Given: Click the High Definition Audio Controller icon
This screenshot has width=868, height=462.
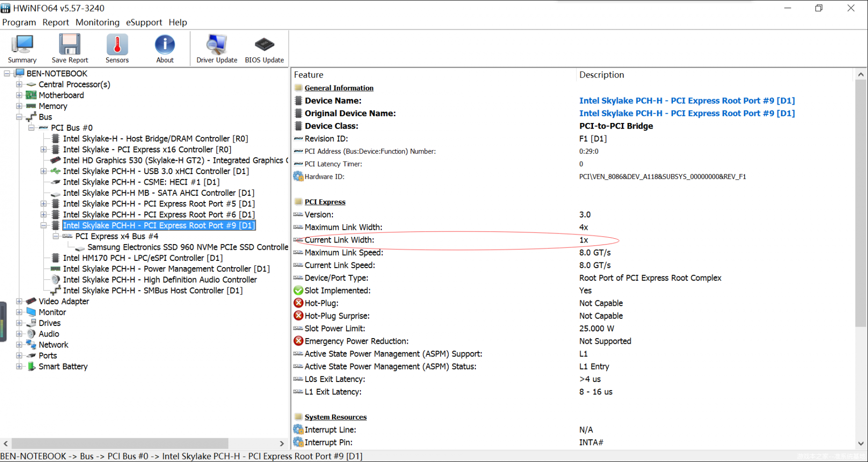Looking at the screenshot, I should (x=55, y=280).
